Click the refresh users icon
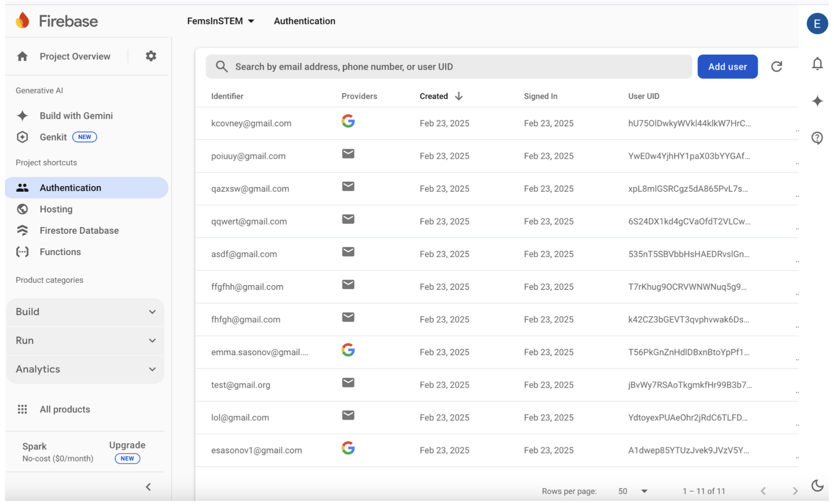 pyautogui.click(x=776, y=67)
